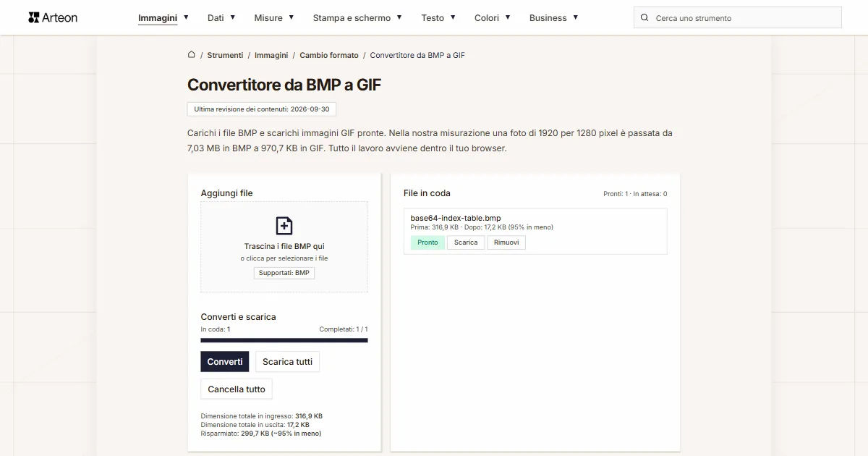Click the File in coda heading

[427, 193]
